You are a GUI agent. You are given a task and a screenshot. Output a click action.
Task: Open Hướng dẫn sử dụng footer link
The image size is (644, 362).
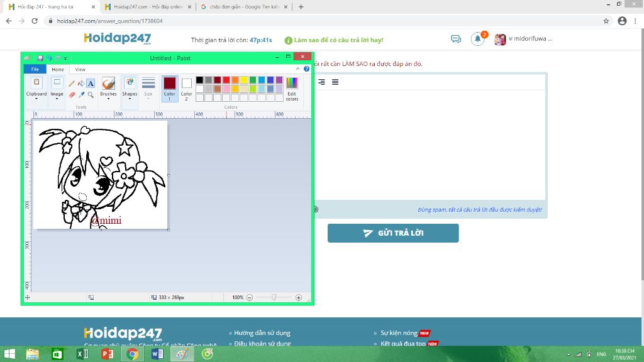pos(262,333)
